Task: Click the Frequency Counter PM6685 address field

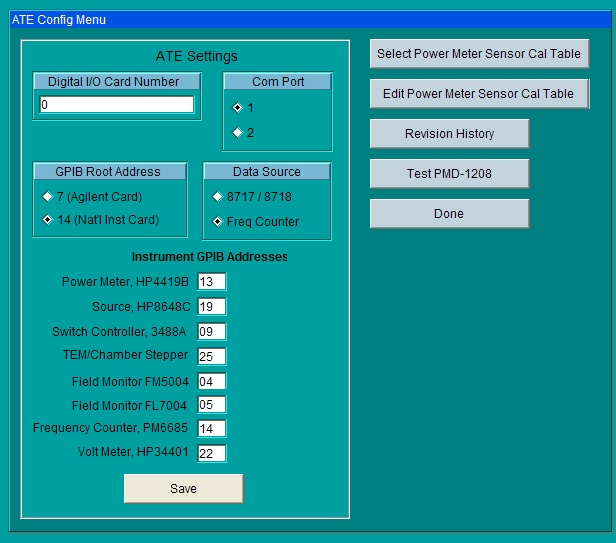Action: pyautogui.click(x=212, y=429)
